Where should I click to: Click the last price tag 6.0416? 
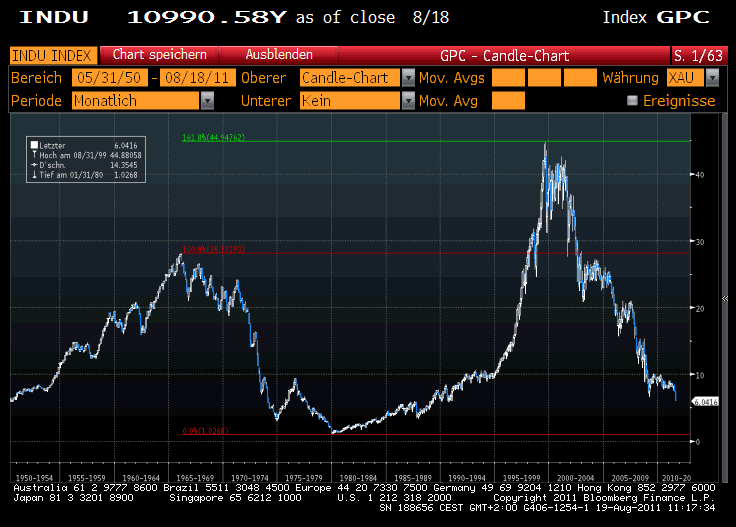click(x=705, y=402)
